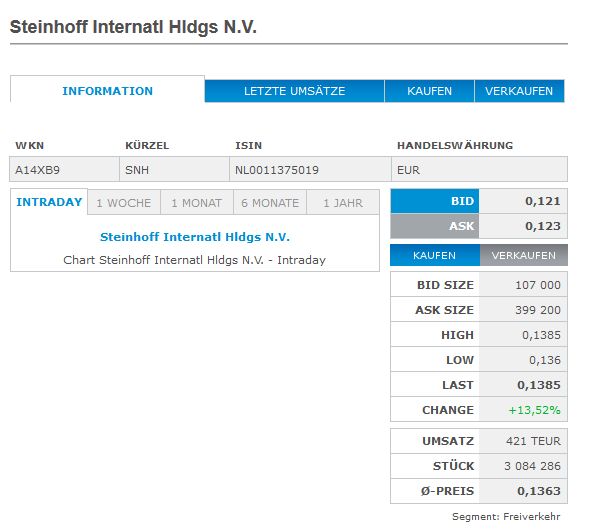This screenshot has height=531, width=592.
Task: Click the WKN value A14XB9
Action: pos(37,170)
